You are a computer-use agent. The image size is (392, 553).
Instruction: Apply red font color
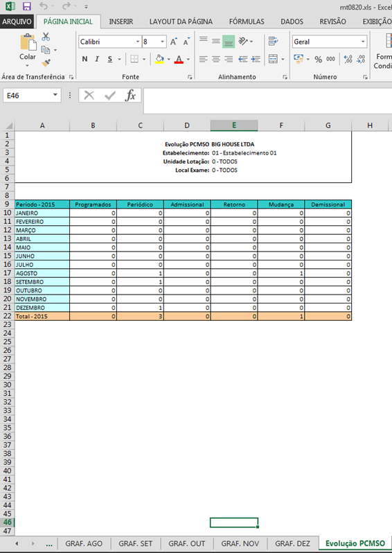click(x=179, y=59)
